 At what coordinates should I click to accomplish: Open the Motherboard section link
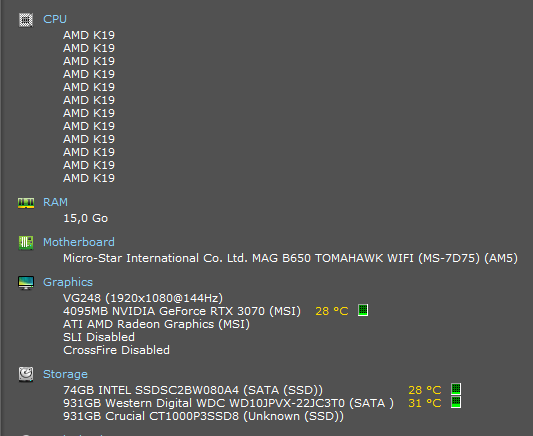click(79, 242)
